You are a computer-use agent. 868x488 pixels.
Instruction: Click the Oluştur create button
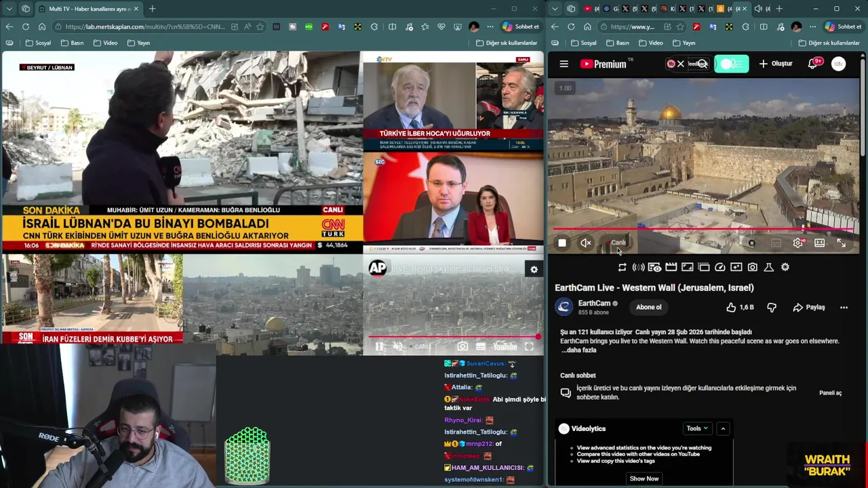tap(775, 64)
